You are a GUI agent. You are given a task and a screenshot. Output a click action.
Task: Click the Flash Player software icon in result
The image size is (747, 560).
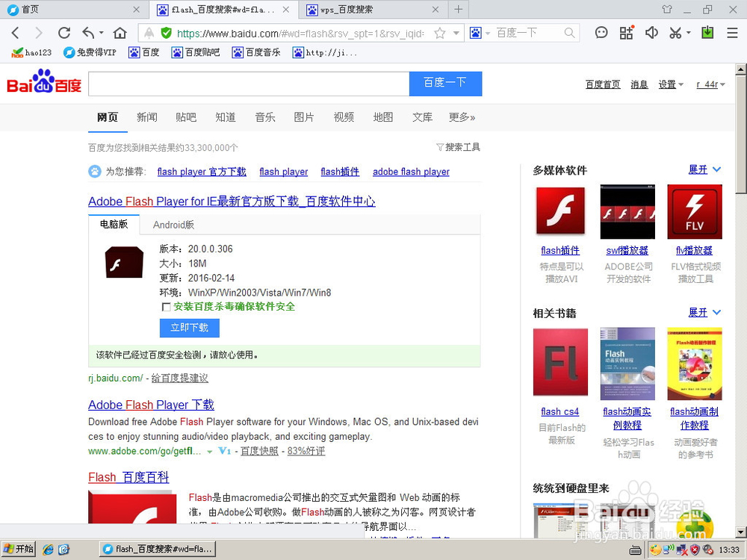click(124, 262)
